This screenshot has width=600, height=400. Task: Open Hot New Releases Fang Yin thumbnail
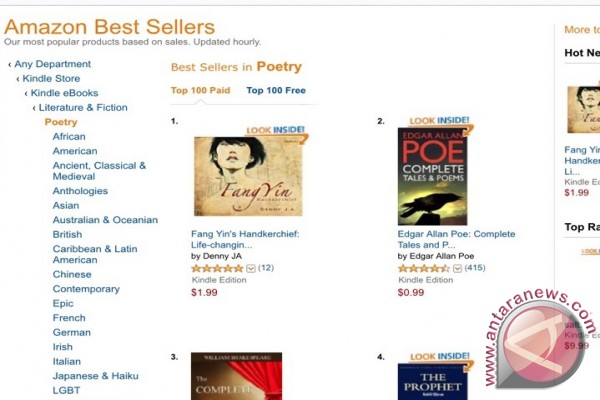point(584,110)
